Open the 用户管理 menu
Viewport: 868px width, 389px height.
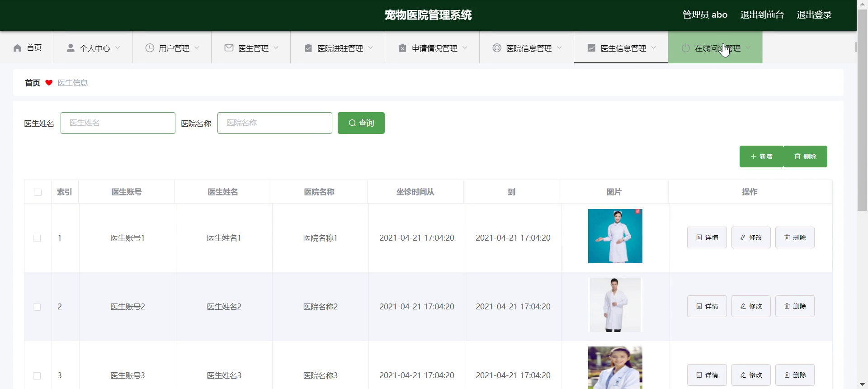click(x=172, y=47)
